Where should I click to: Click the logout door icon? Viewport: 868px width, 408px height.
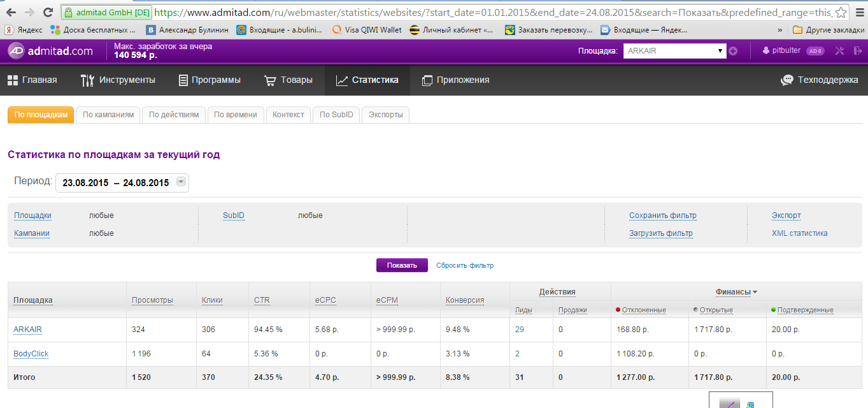(857, 51)
